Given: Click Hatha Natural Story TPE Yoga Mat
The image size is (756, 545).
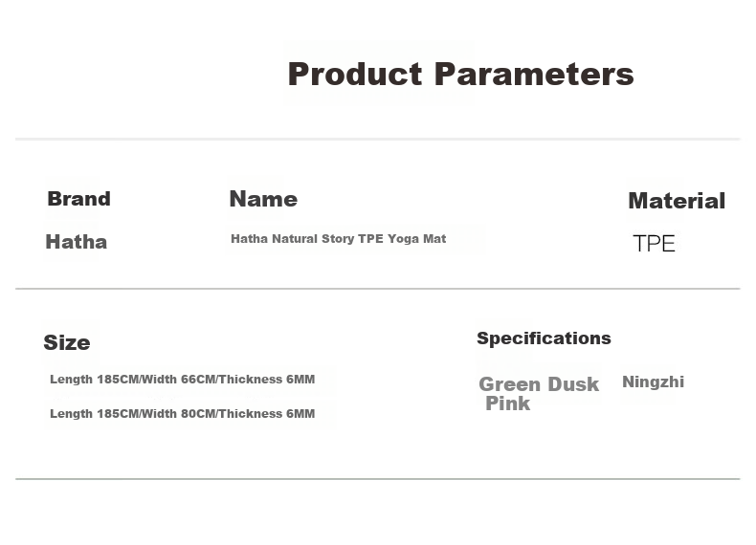Looking at the screenshot, I should [339, 238].
